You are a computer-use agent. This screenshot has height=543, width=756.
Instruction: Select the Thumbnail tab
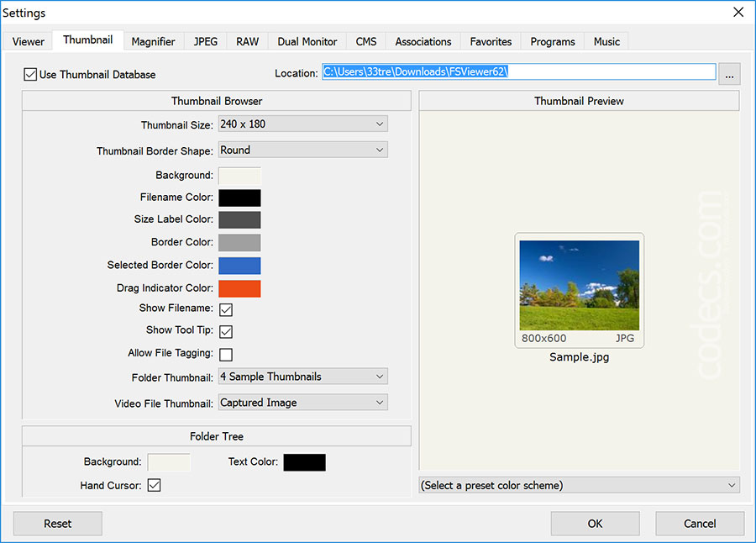click(87, 40)
